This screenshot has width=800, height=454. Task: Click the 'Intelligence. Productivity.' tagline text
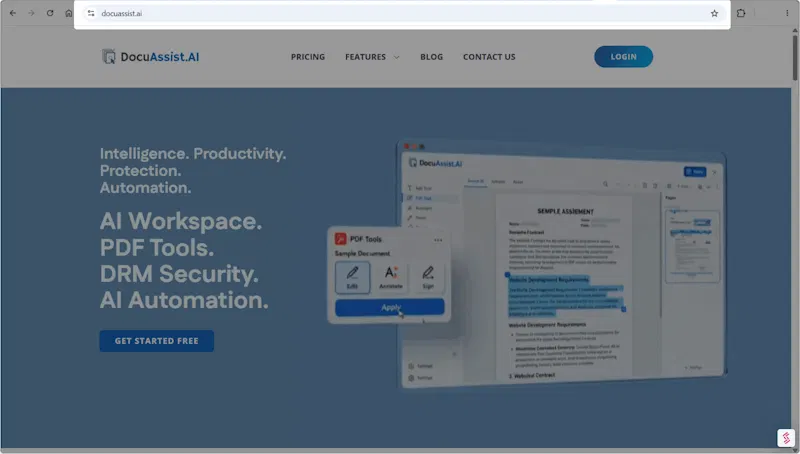tap(193, 154)
